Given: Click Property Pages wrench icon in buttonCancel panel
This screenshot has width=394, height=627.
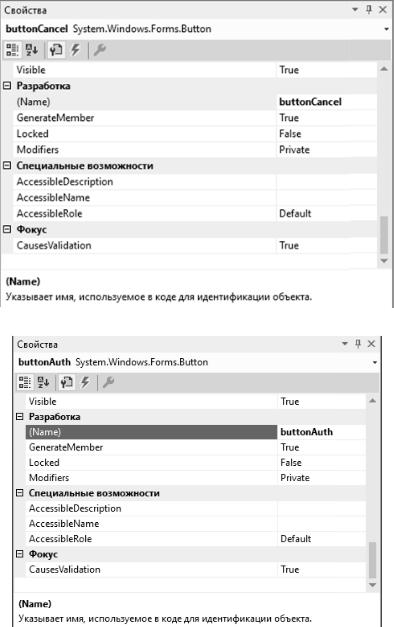Looking at the screenshot, I should click(x=99, y=50).
